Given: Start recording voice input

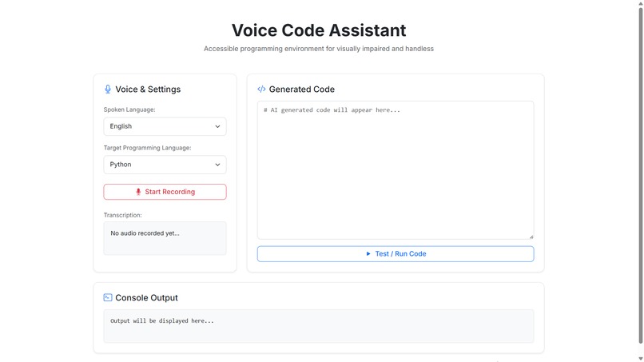Looking at the screenshot, I should (165, 192).
